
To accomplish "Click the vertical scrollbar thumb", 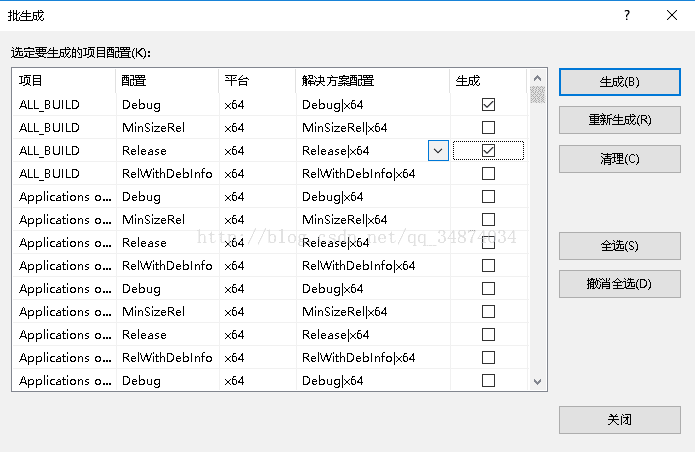I will point(537,94).
